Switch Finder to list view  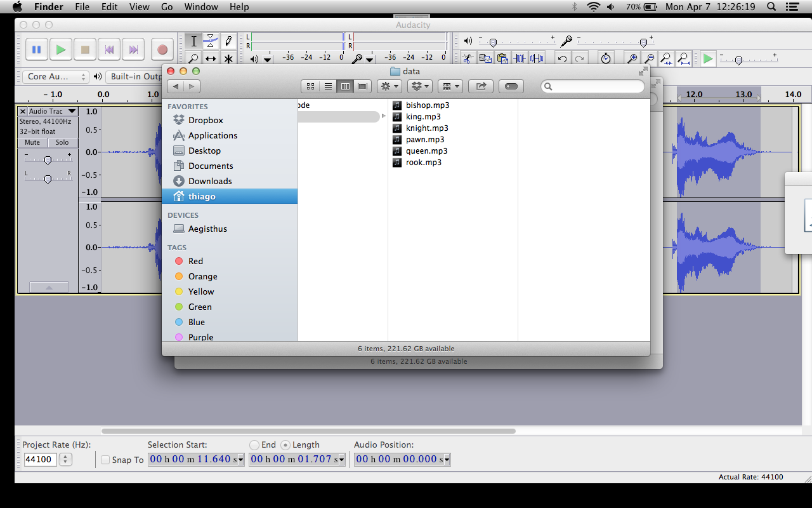[328, 86]
